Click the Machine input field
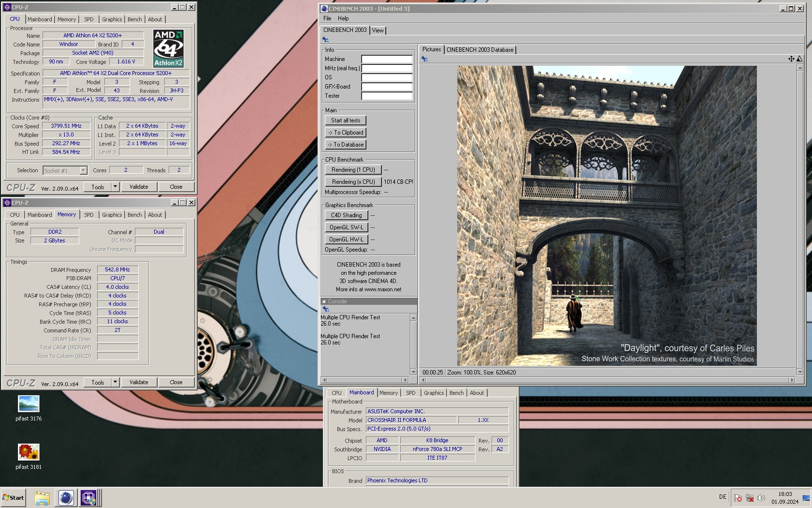 point(387,59)
